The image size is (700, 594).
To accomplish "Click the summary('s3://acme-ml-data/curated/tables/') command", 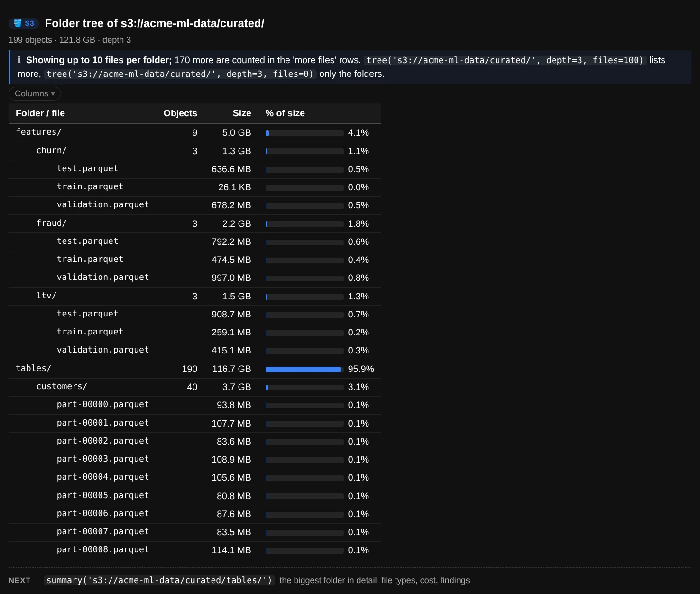I will pyautogui.click(x=159, y=580).
